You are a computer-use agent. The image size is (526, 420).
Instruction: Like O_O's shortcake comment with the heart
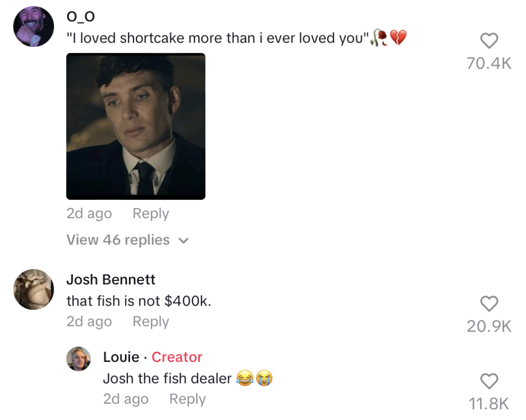pos(489,41)
